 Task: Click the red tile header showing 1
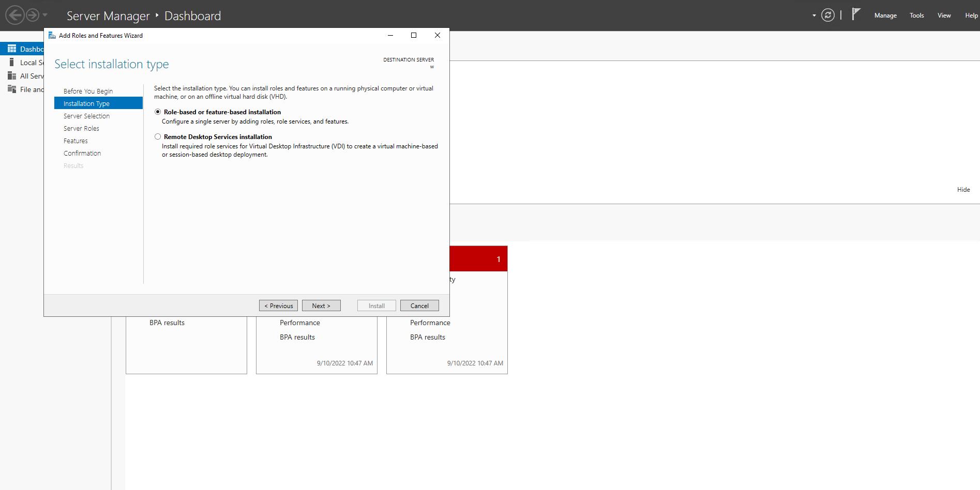click(x=478, y=258)
